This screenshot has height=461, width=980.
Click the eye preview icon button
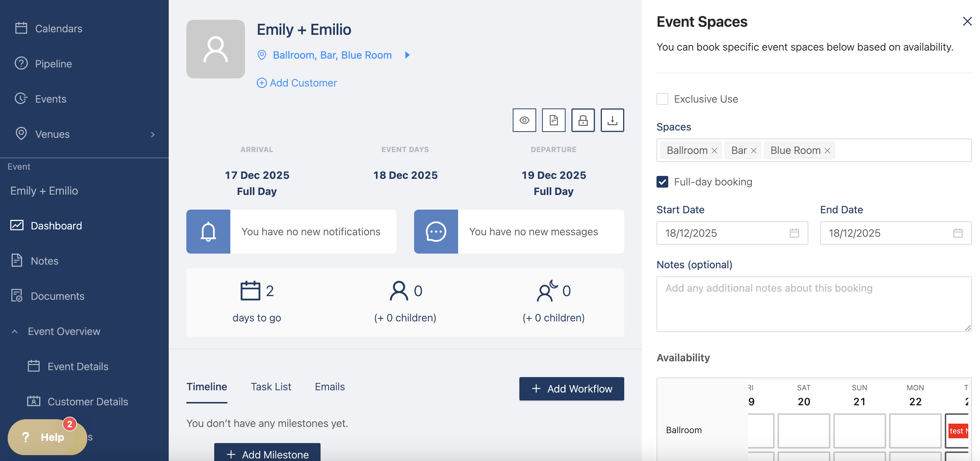coord(524,121)
